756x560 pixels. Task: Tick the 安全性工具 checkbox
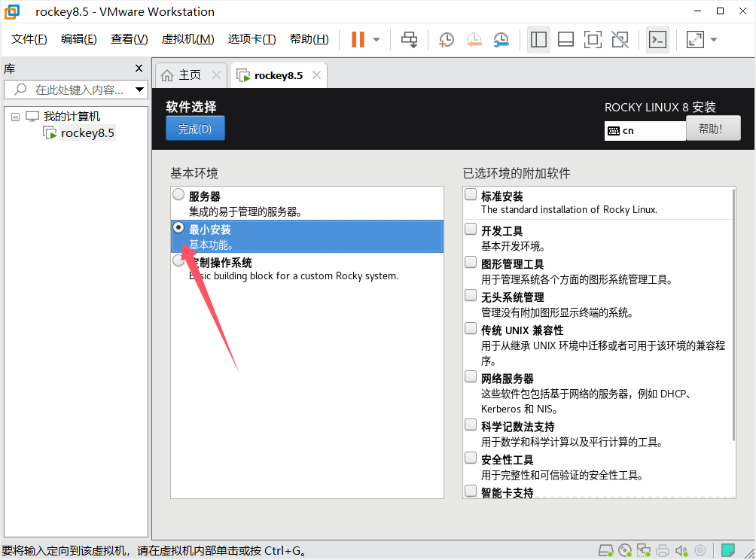pyautogui.click(x=471, y=458)
